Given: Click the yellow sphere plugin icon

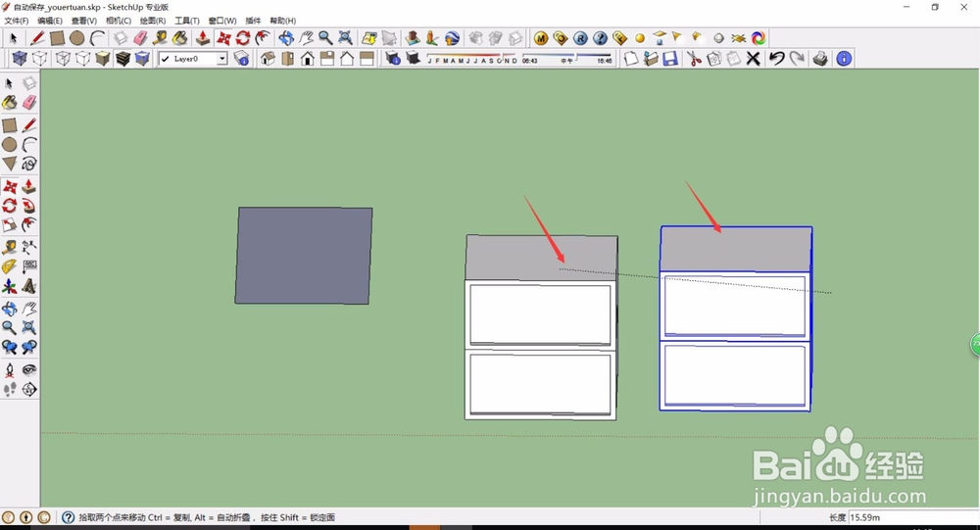Looking at the screenshot, I should point(639,39).
